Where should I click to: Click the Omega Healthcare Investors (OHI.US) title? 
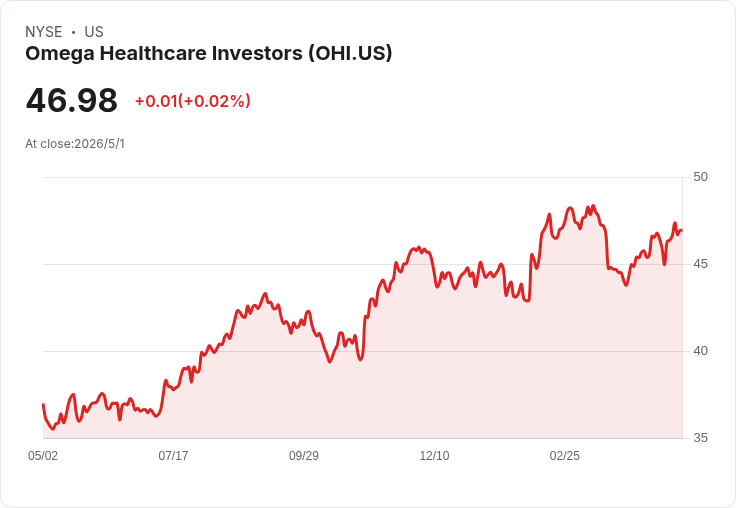pyautogui.click(x=208, y=54)
